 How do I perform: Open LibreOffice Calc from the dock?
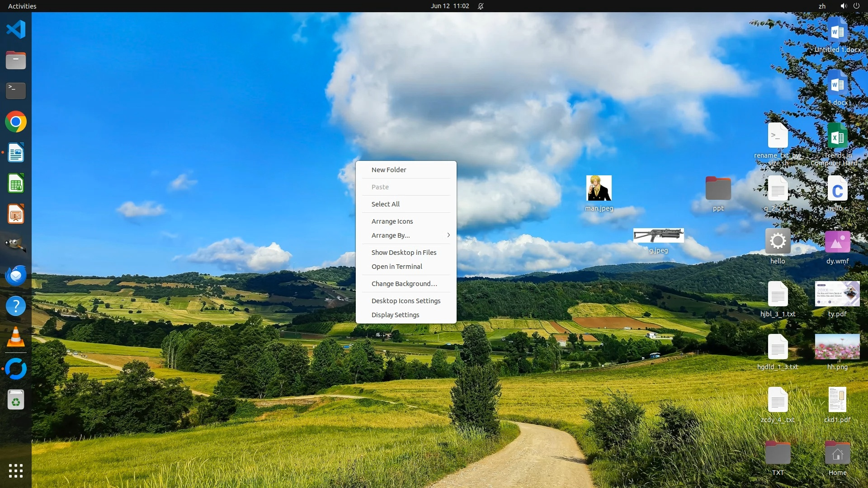click(x=16, y=183)
